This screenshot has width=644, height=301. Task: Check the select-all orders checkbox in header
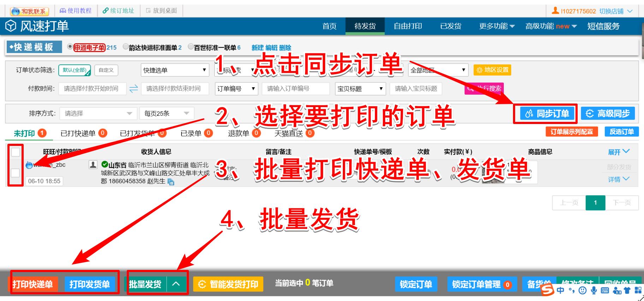[16, 152]
